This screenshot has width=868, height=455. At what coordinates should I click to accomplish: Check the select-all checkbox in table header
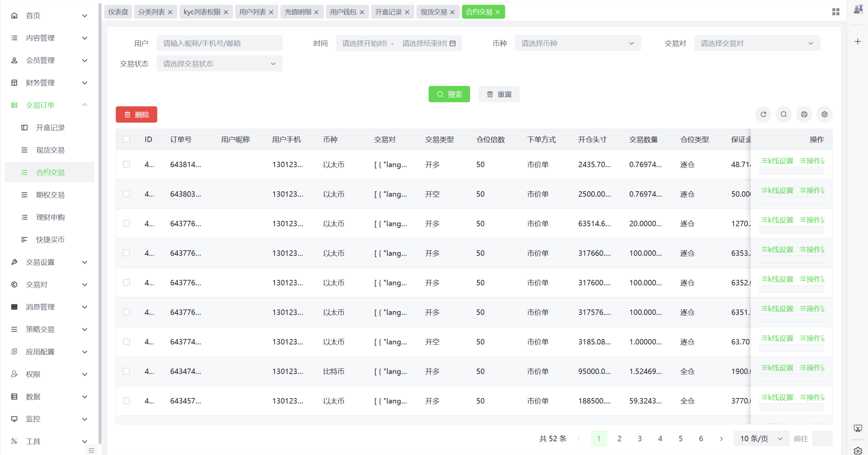pos(127,139)
